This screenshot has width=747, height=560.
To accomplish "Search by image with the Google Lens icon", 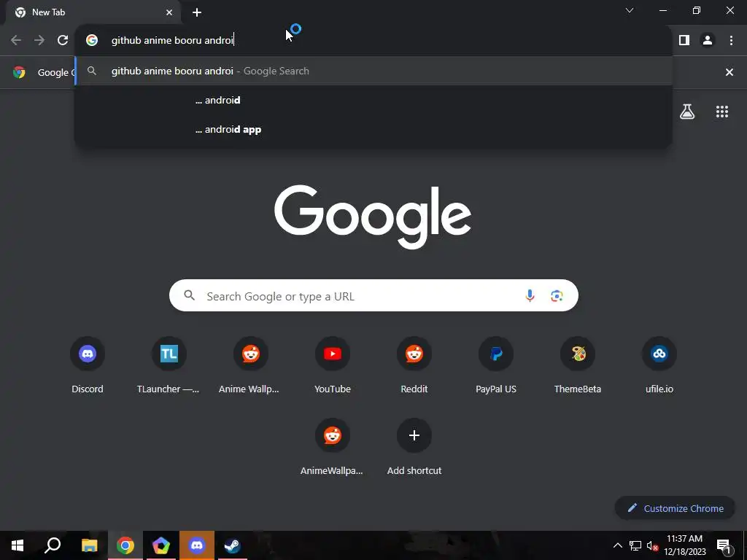I will 557,296.
